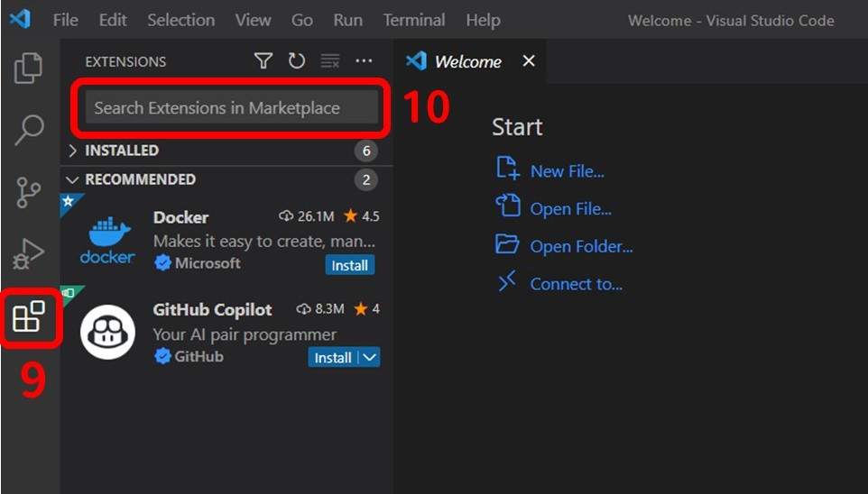
Task: Open the Install dropdown arrow for GitHub Copilot
Action: (370, 357)
